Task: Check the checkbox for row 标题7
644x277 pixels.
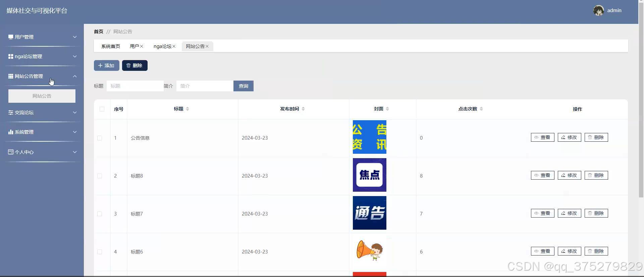Action: click(x=100, y=214)
